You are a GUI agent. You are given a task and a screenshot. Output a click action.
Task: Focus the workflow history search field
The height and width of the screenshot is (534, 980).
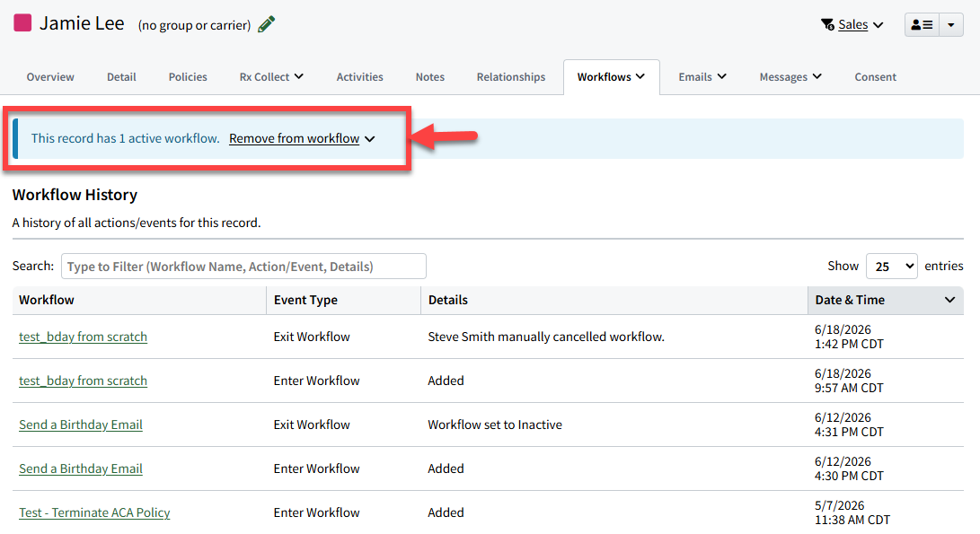click(x=243, y=266)
